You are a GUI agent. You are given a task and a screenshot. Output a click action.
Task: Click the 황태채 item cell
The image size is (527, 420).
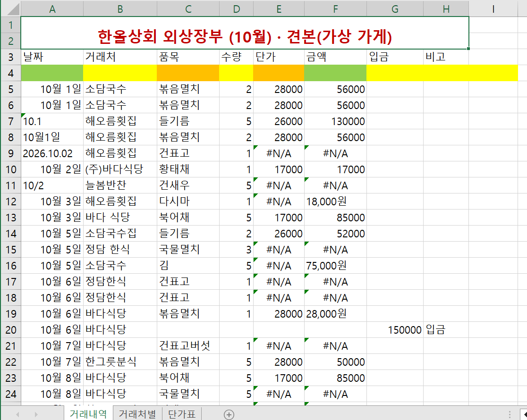click(x=188, y=169)
